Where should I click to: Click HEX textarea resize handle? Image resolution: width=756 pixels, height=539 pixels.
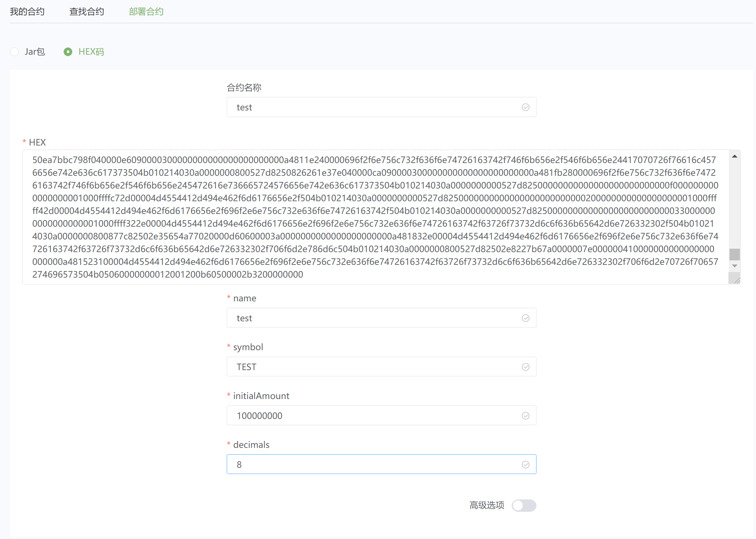(x=736, y=280)
